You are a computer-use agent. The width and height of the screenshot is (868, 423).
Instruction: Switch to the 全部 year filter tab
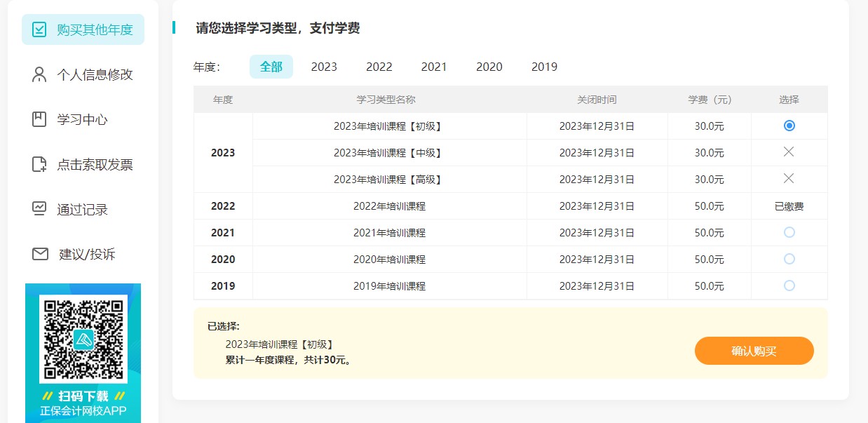pyautogui.click(x=271, y=67)
